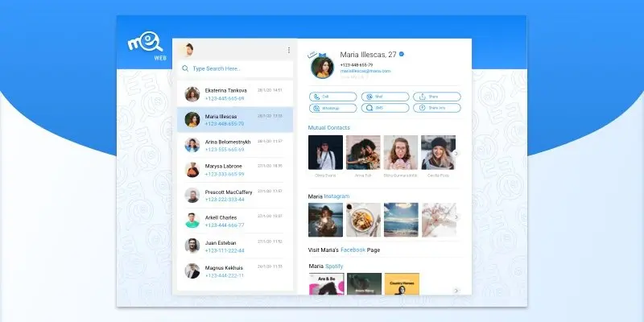The width and height of the screenshot is (644, 322).
Task: Open the Instagram food plate photo
Action: click(x=364, y=220)
